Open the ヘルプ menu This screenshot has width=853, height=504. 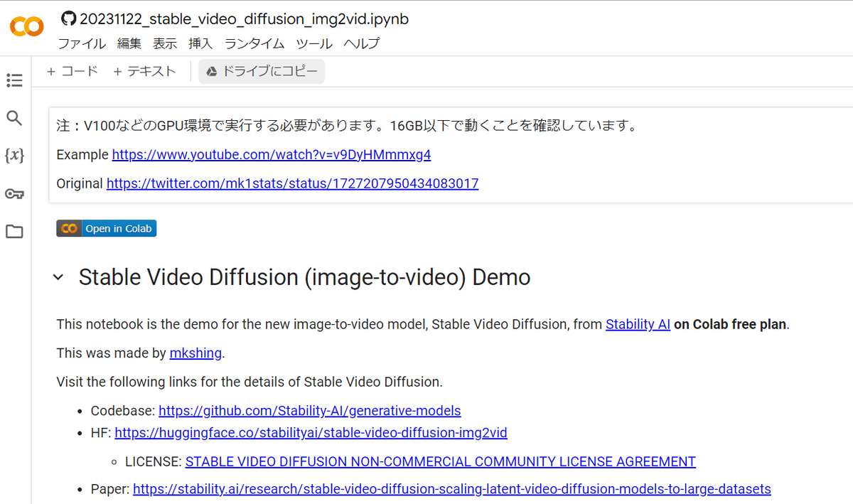tap(362, 43)
